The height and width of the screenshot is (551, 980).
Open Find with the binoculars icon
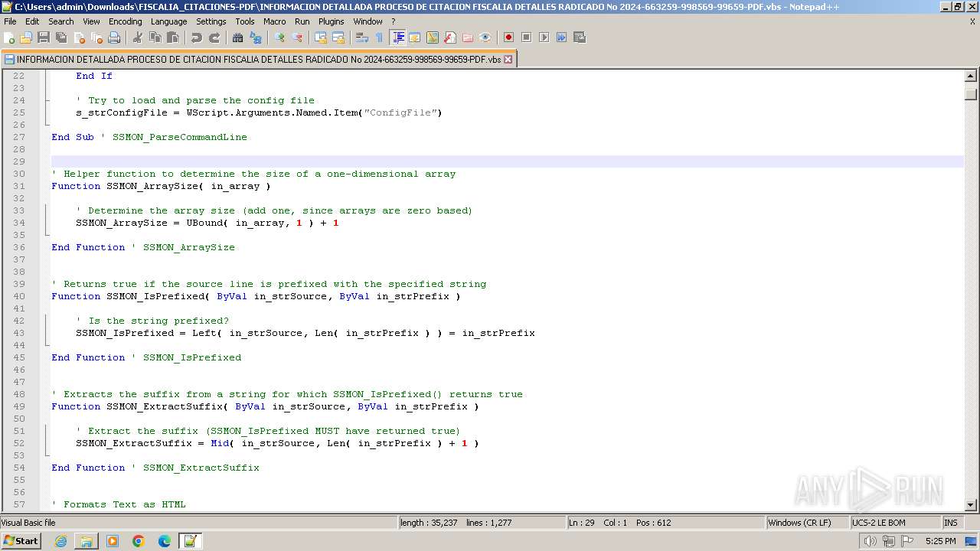point(238,37)
